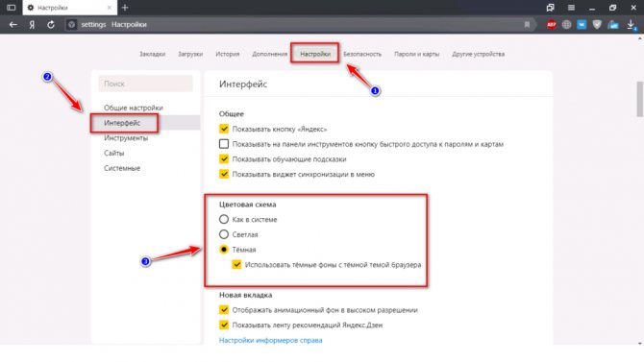Reload the page with refresh icon
The height and width of the screenshot is (362, 644).
coord(51,25)
